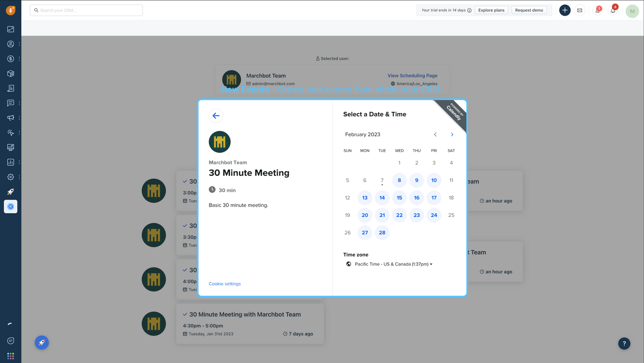The image size is (644, 363).
Task: Open notifications bell showing 4 alerts
Action: [x=613, y=10]
